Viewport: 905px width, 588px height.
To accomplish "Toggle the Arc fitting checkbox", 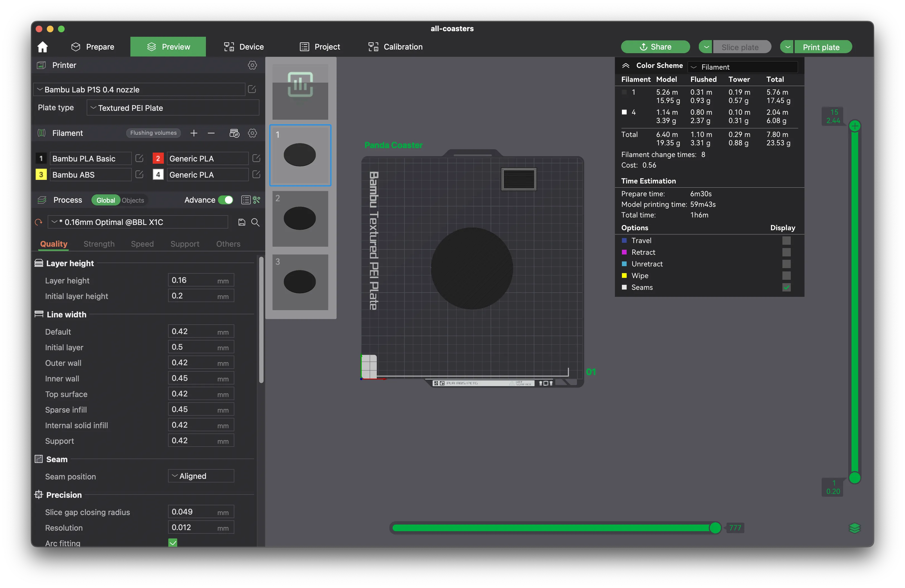I will pos(173,543).
